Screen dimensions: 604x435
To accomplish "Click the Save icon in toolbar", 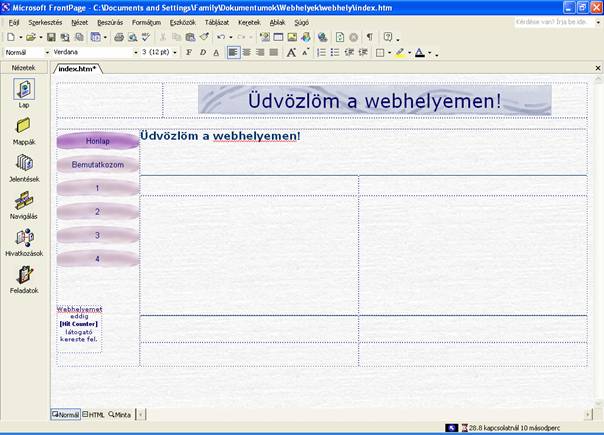I will 50,37.
